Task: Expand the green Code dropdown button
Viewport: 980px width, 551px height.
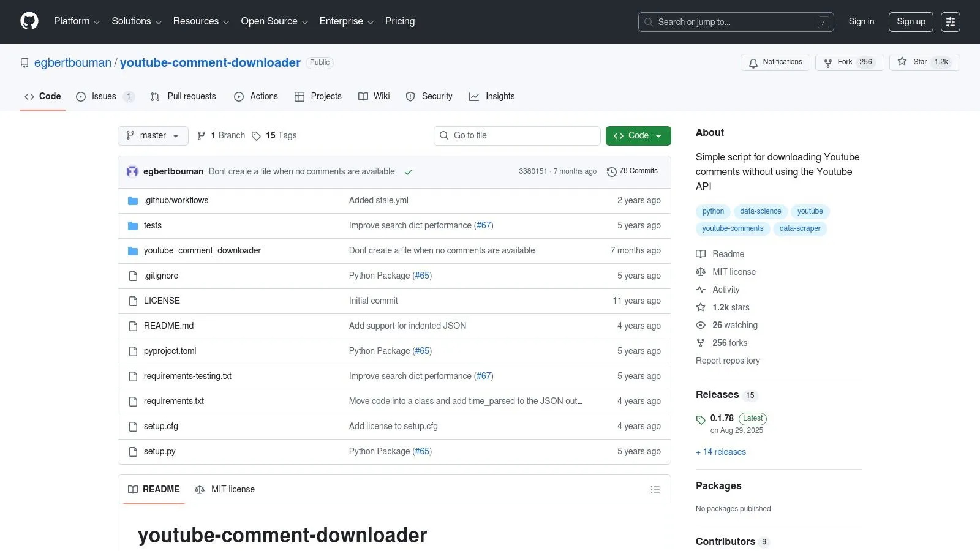Action: pos(638,136)
